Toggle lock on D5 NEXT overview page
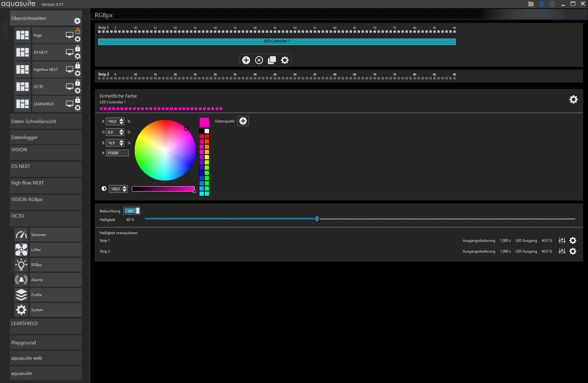The image size is (588, 383). click(x=78, y=48)
